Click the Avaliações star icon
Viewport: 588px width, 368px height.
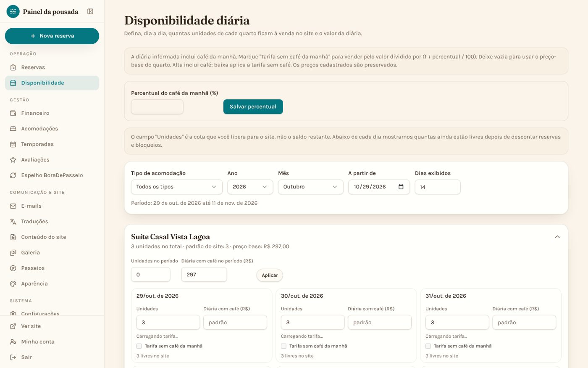13,160
